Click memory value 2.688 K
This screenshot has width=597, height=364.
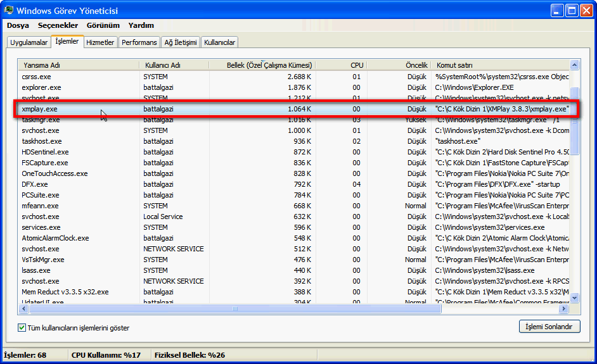[299, 77]
